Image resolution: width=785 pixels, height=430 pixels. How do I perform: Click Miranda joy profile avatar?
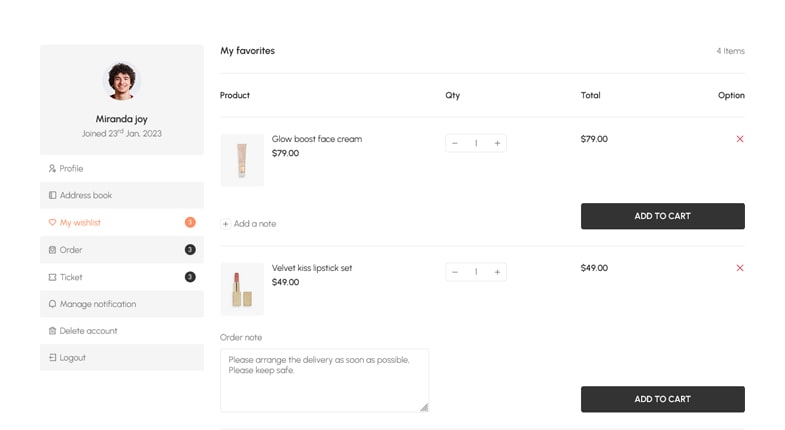click(122, 82)
